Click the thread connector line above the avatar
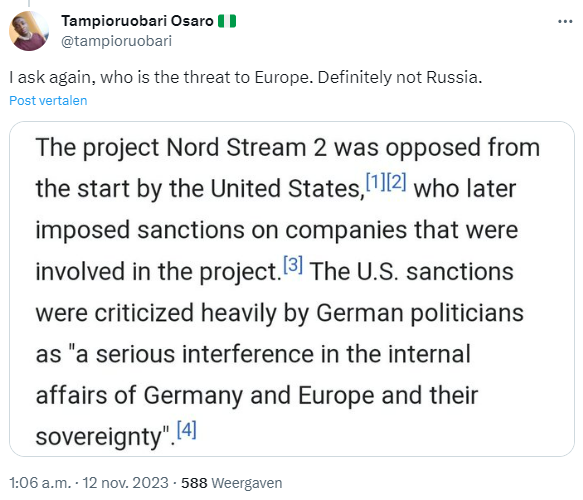The height and width of the screenshot is (500, 583). 29,3
